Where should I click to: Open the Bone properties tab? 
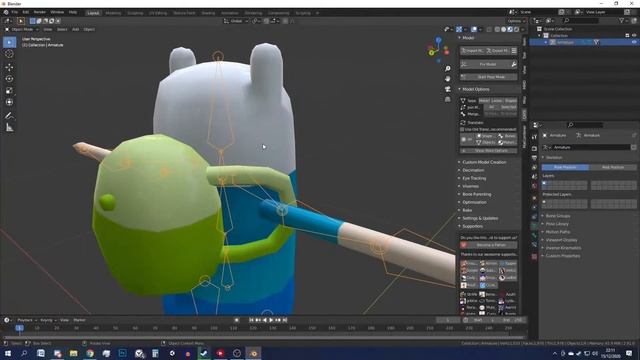[534, 236]
